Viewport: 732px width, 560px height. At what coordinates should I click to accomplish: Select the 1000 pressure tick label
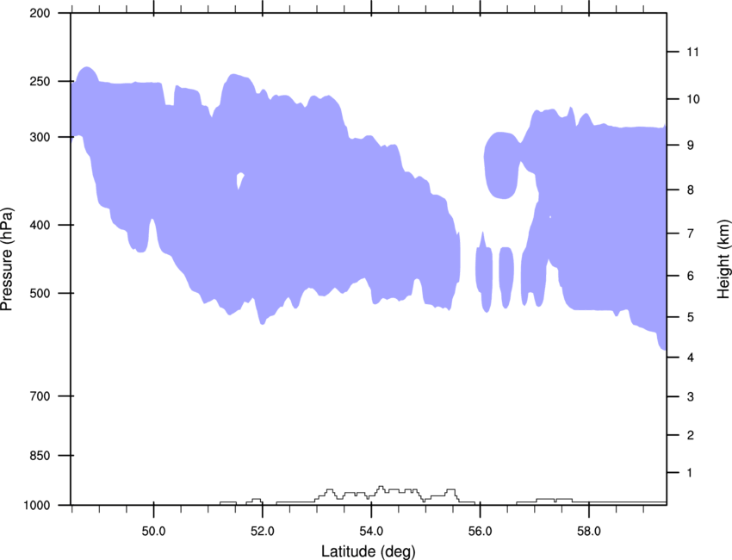click(36, 506)
